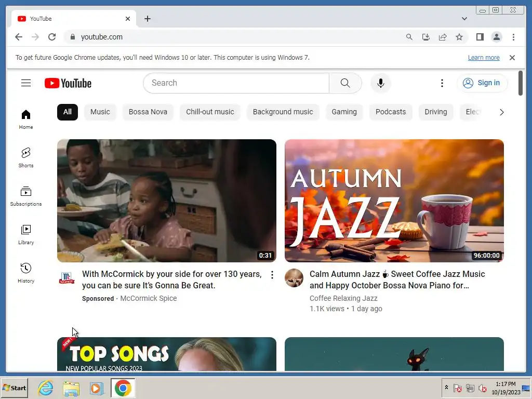Click the YouTube logo

[x=68, y=83]
